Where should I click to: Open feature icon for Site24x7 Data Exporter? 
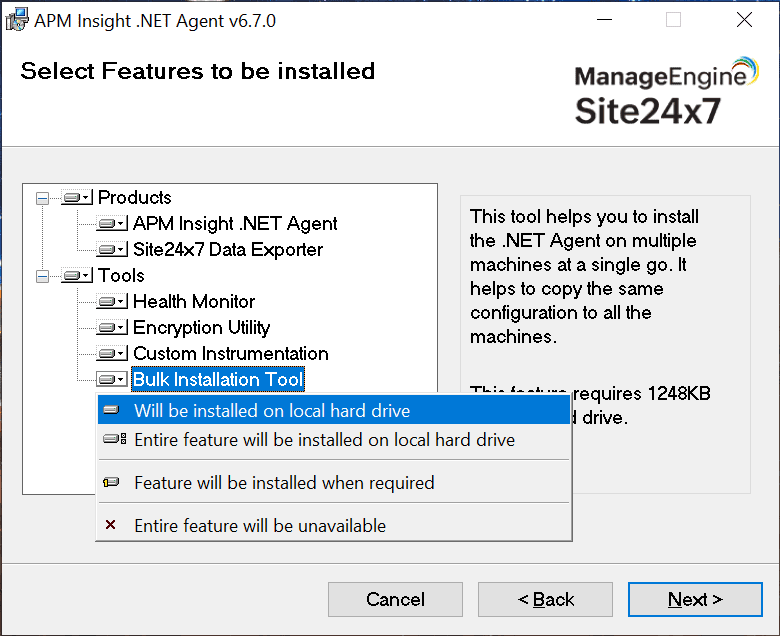[x=112, y=250]
